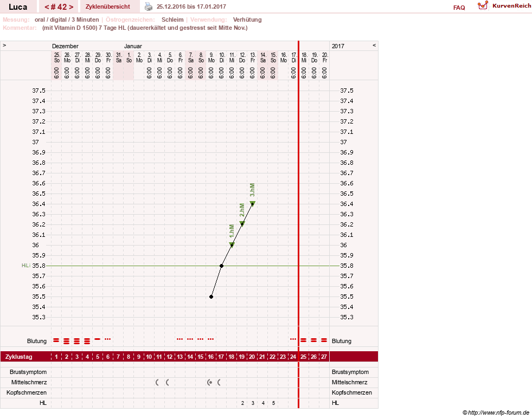Click HL value 5 on cycle day 22
The image size is (532, 419).
point(273,403)
